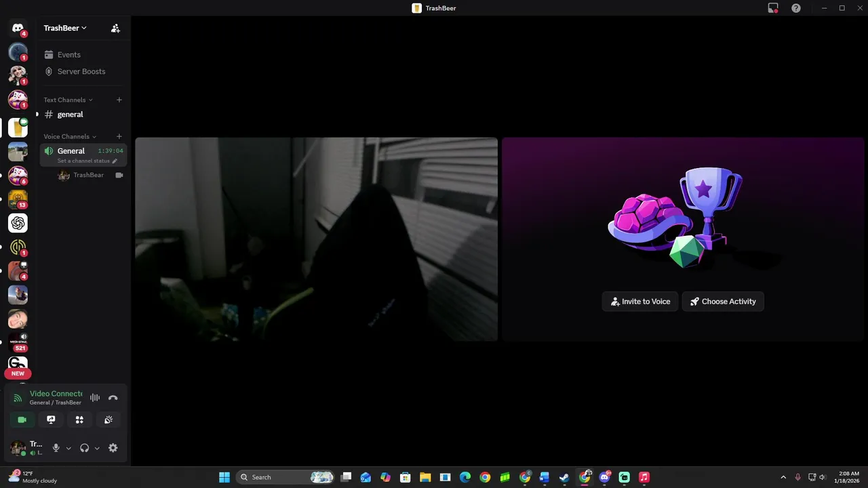Open Steam from the taskbar
Image resolution: width=868 pixels, height=488 pixels.
(564, 477)
